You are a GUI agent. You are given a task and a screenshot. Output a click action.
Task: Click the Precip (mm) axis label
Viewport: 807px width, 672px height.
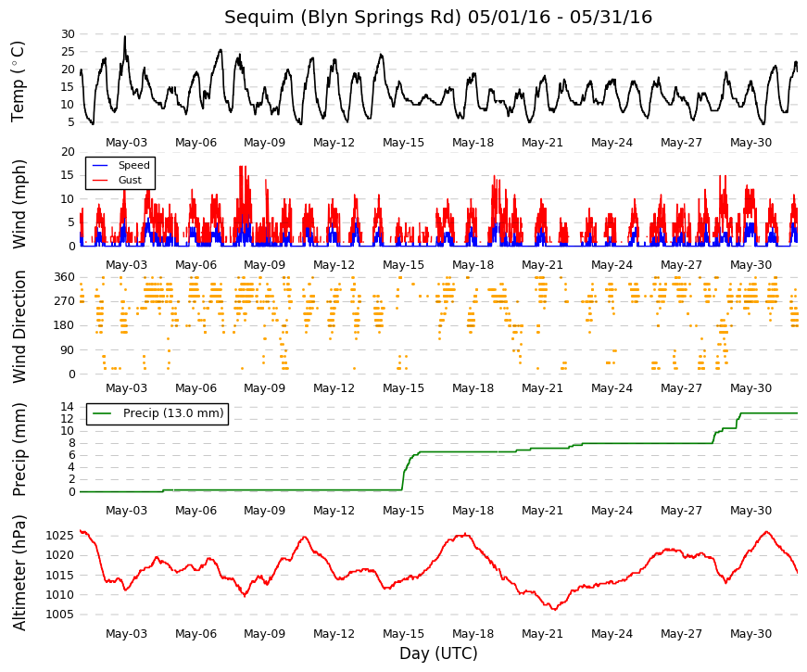(x=19, y=450)
